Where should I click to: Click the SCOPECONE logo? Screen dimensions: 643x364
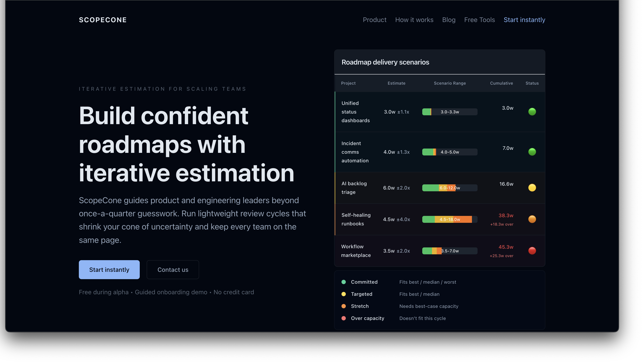tap(103, 20)
